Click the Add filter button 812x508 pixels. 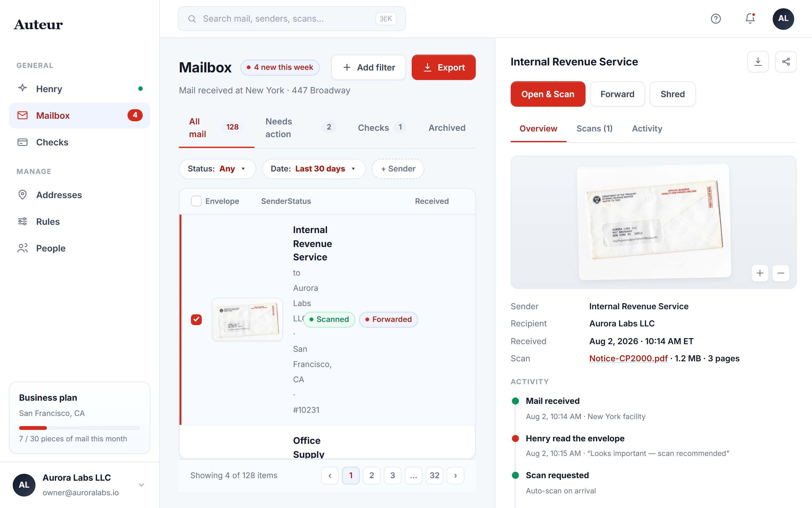(369, 67)
